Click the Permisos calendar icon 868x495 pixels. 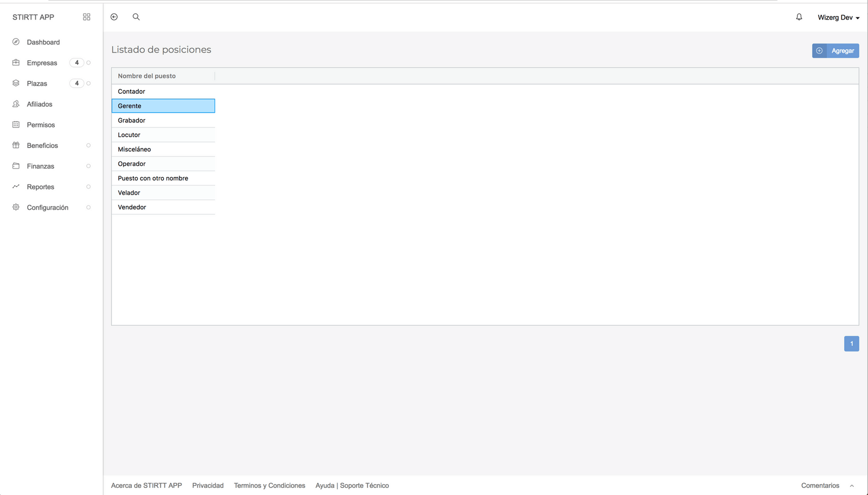click(x=16, y=125)
